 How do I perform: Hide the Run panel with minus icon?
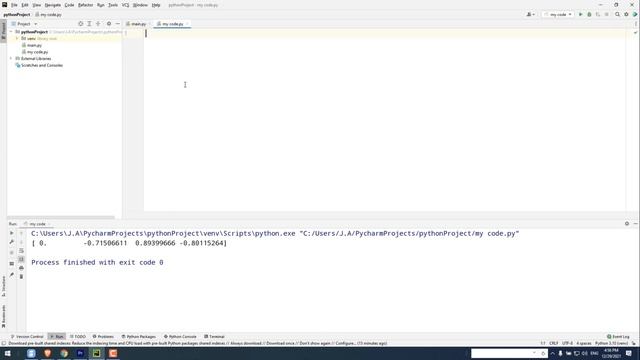(x=636, y=224)
